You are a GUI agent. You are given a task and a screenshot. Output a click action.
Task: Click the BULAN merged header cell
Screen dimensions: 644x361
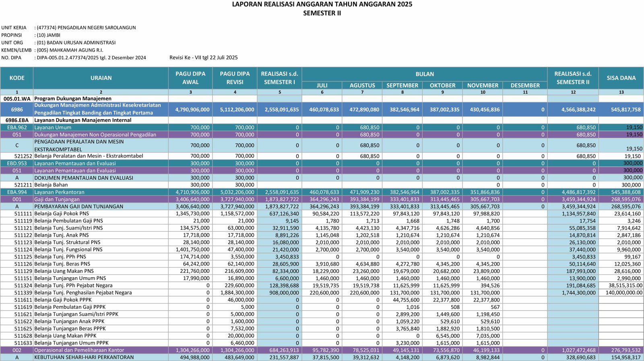coord(425,74)
